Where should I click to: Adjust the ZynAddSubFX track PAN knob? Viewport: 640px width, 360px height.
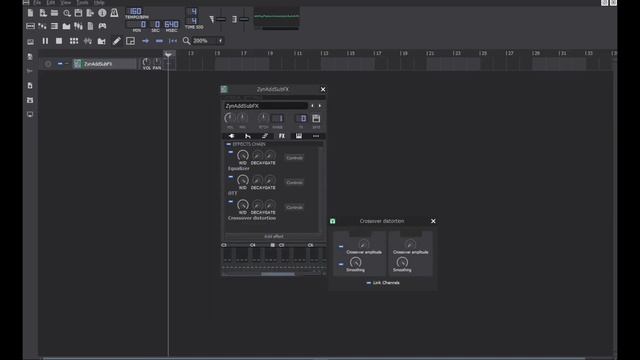tap(157, 62)
